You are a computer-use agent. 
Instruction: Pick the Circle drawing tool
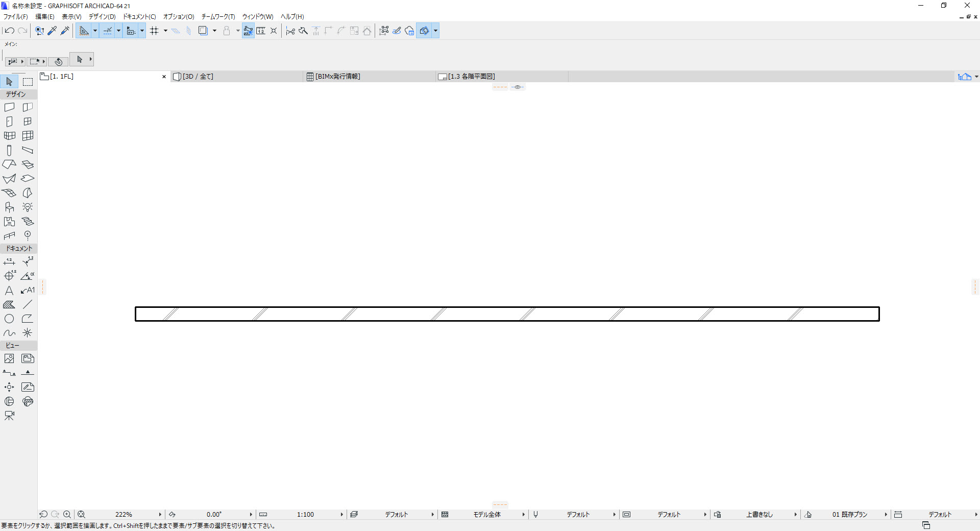point(9,319)
